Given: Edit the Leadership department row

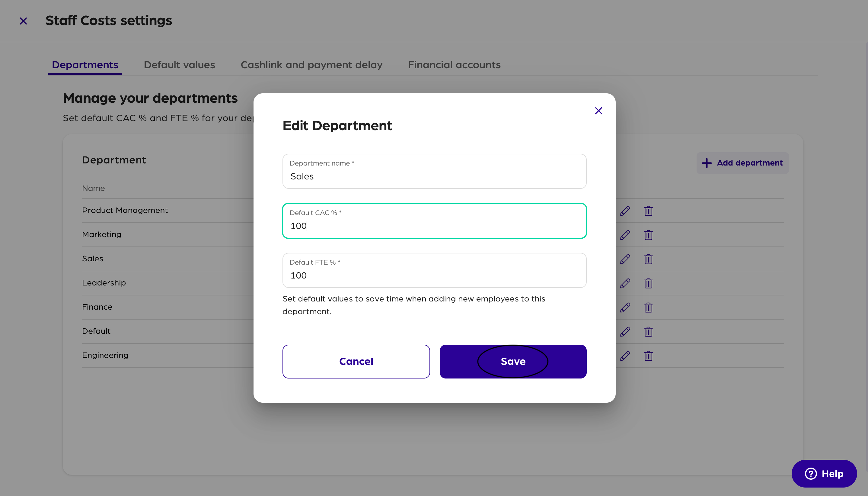Looking at the screenshot, I should pos(625,283).
